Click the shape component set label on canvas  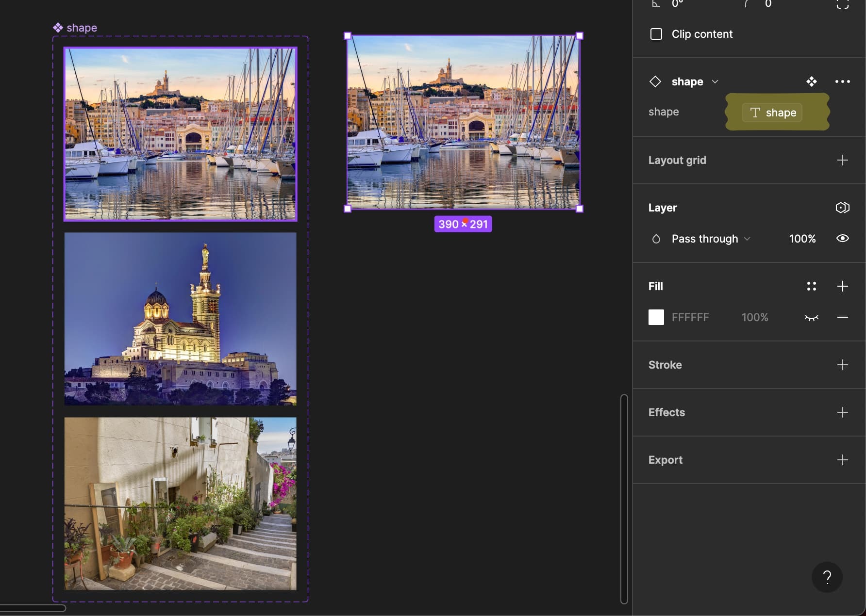[x=82, y=28]
